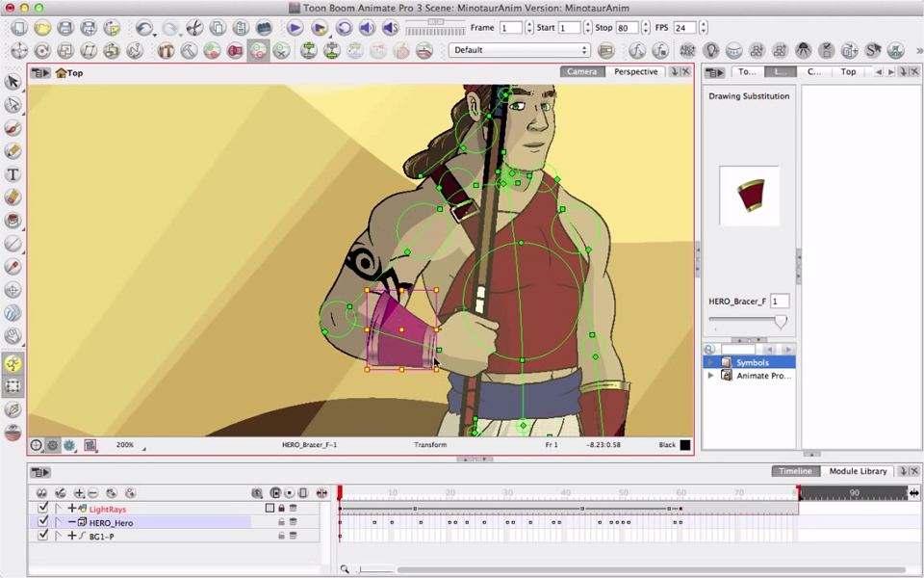Expand the Symbols library folder
Screen dimensions: 924x578
click(710, 362)
